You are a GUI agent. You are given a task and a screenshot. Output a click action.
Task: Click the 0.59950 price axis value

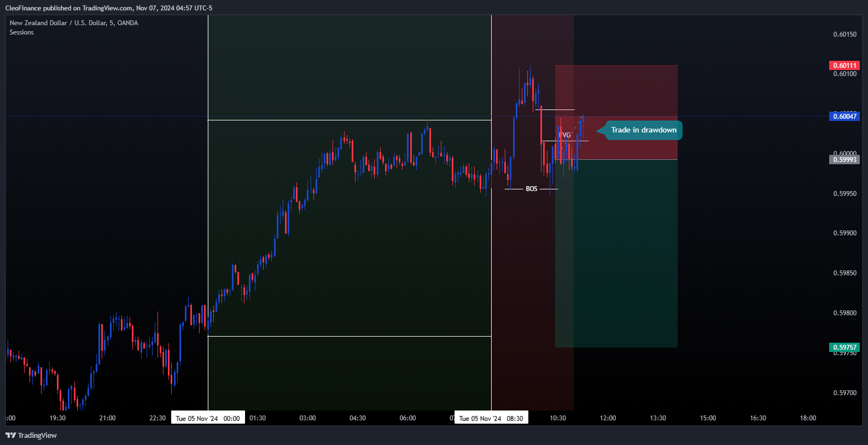coord(844,194)
